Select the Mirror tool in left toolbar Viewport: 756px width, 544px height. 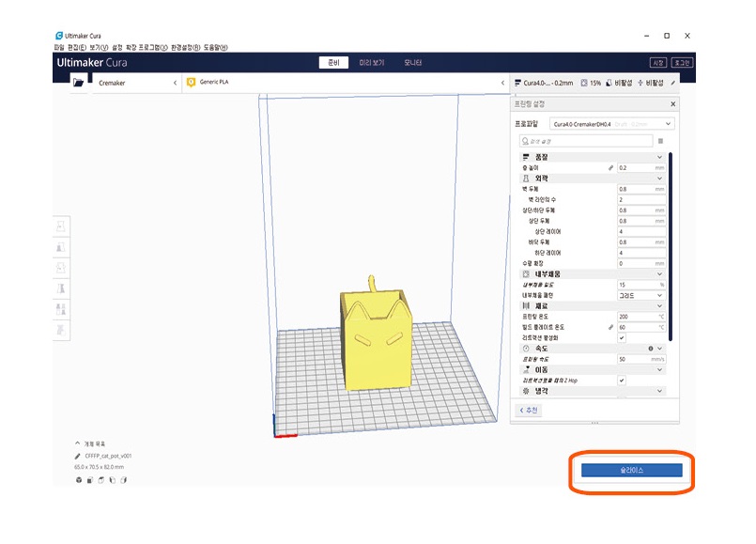61,288
